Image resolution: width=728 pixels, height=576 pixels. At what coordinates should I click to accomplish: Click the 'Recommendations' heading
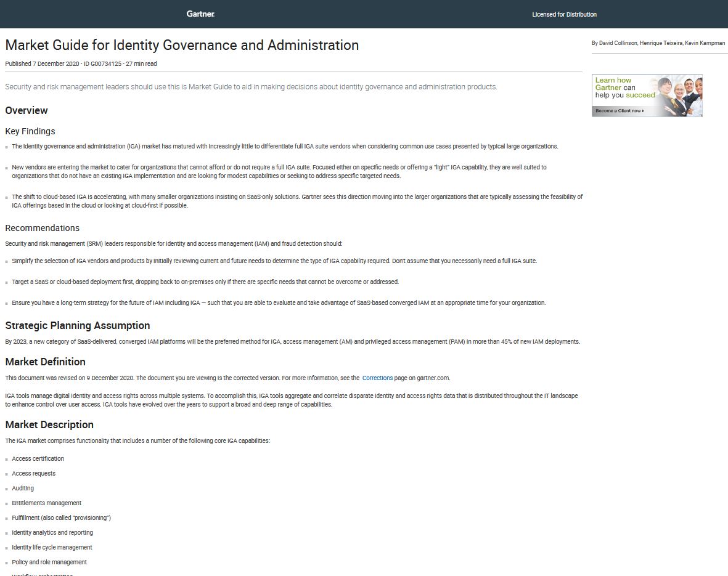pyautogui.click(x=42, y=227)
